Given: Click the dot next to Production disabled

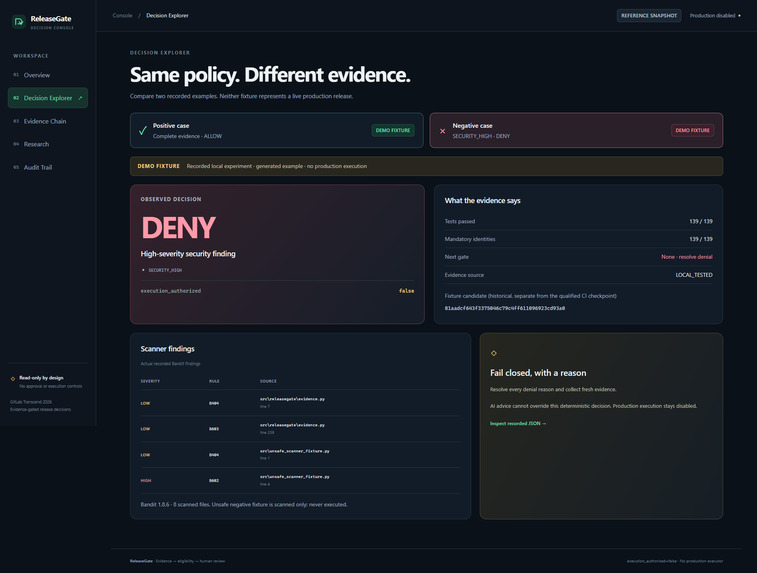Looking at the screenshot, I should click(x=740, y=15).
